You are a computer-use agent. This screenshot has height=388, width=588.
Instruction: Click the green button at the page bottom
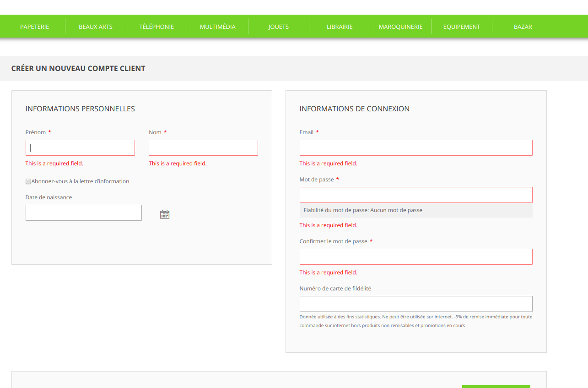click(496, 386)
